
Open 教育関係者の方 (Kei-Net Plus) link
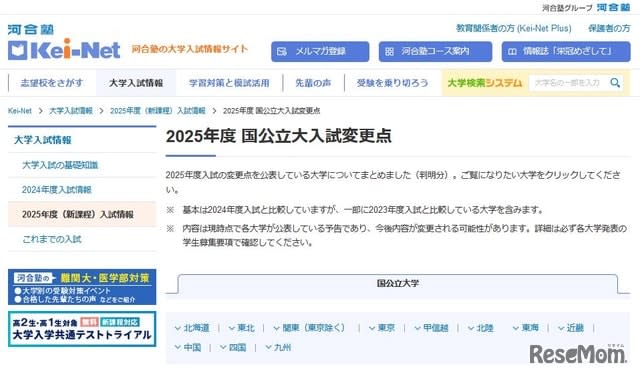(x=513, y=28)
